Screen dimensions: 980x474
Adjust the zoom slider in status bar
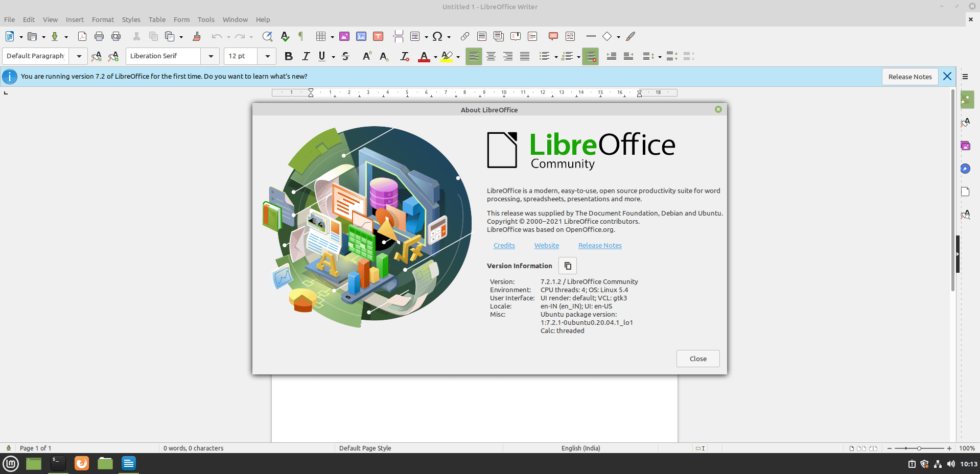point(919,448)
